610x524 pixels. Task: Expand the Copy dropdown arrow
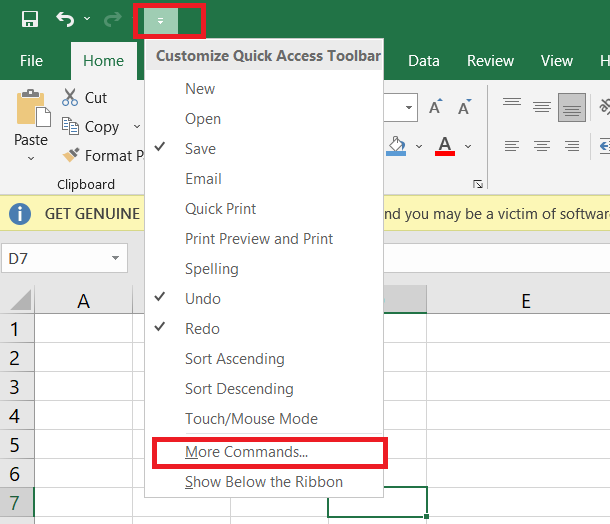point(137,126)
